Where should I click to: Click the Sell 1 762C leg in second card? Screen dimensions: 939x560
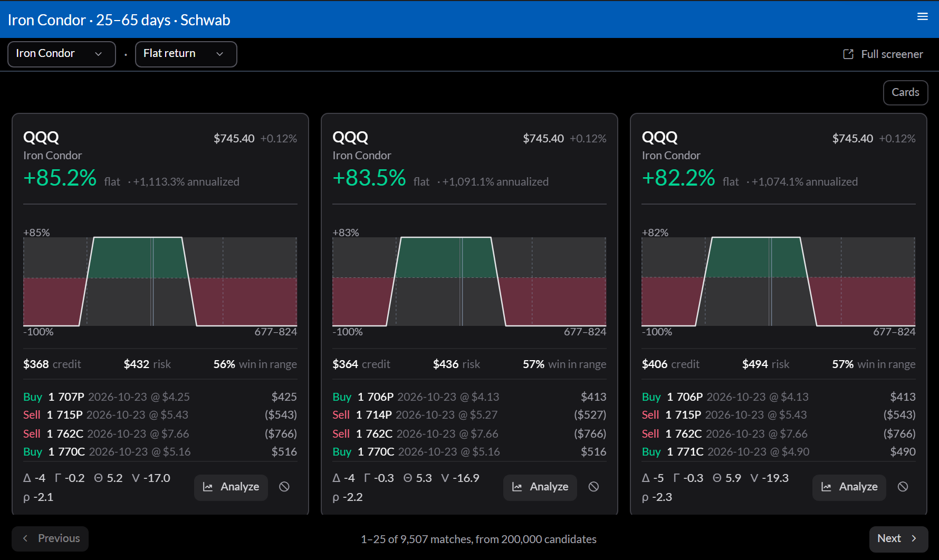point(469,434)
